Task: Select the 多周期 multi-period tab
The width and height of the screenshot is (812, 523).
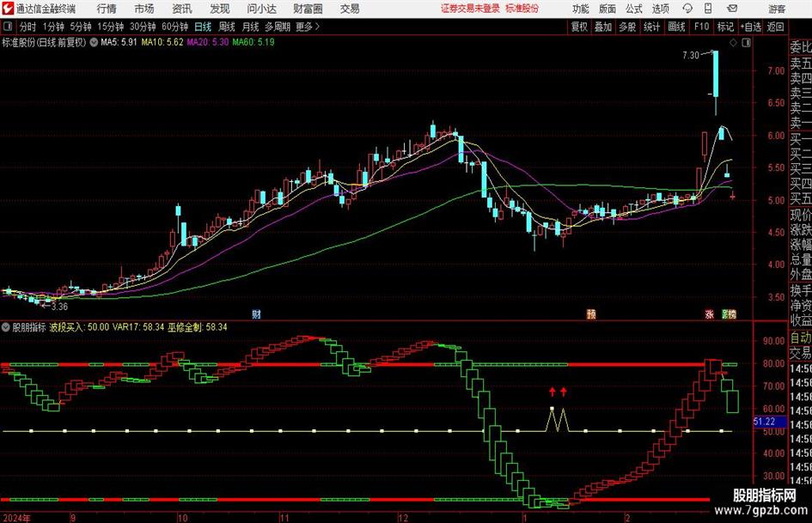Action: pos(278,27)
